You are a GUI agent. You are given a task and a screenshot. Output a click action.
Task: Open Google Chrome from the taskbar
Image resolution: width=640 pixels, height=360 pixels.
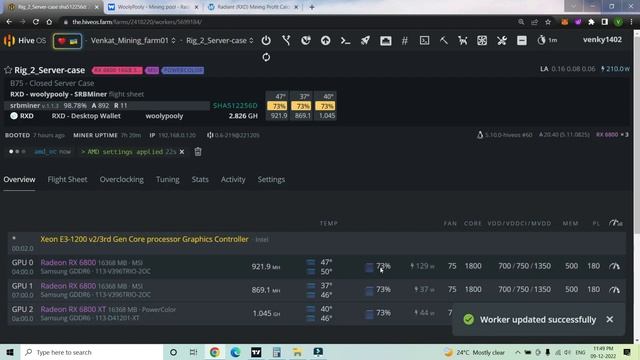tap(215, 352)
